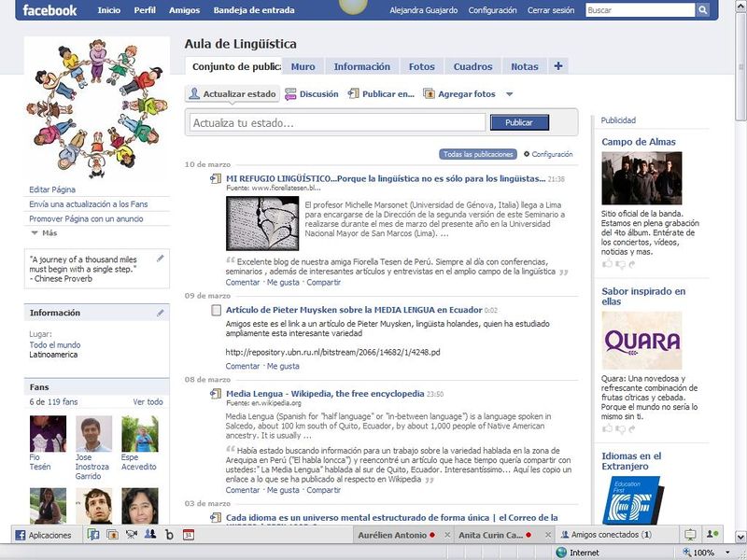Open the letter b application icon in bottom bar

[169, 534]
